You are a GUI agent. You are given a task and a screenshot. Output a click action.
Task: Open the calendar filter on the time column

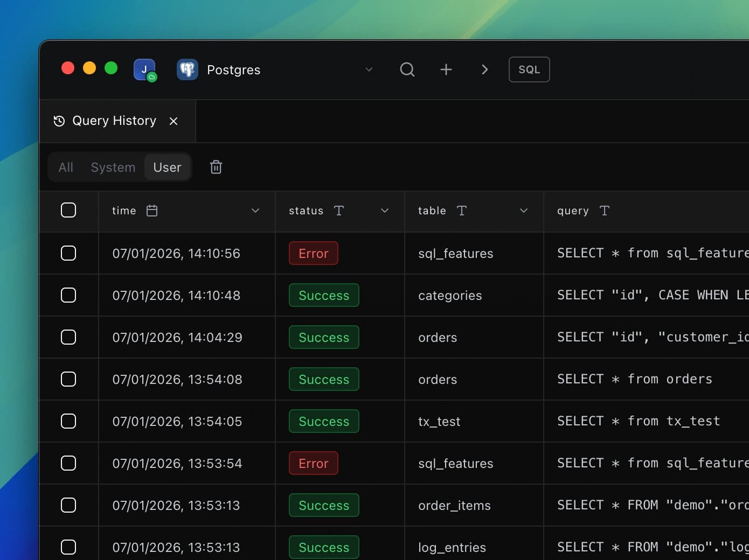(151, 211)
